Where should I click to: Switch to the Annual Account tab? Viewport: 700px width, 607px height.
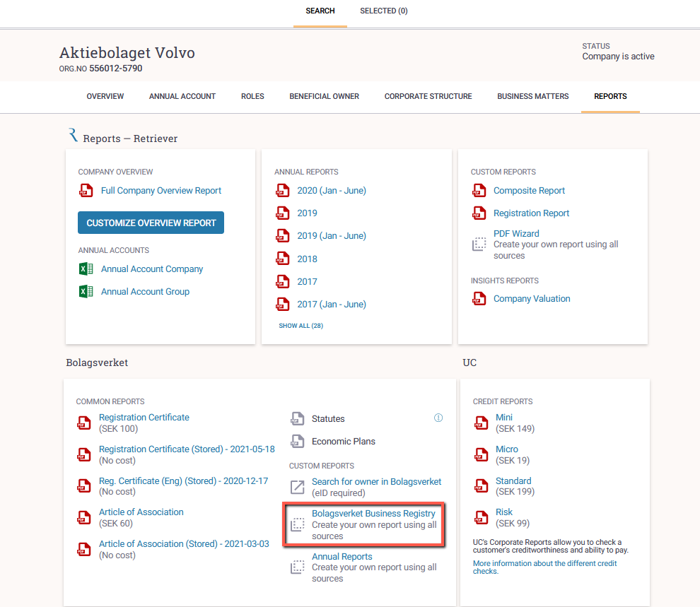[x=182, y=96]
